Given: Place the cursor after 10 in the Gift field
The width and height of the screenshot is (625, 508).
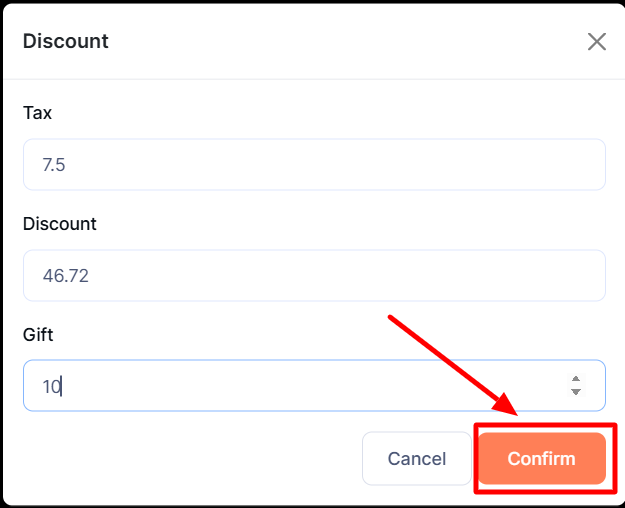Looking at the screenshot, I should pyautogui.click(x=62, y=386).
